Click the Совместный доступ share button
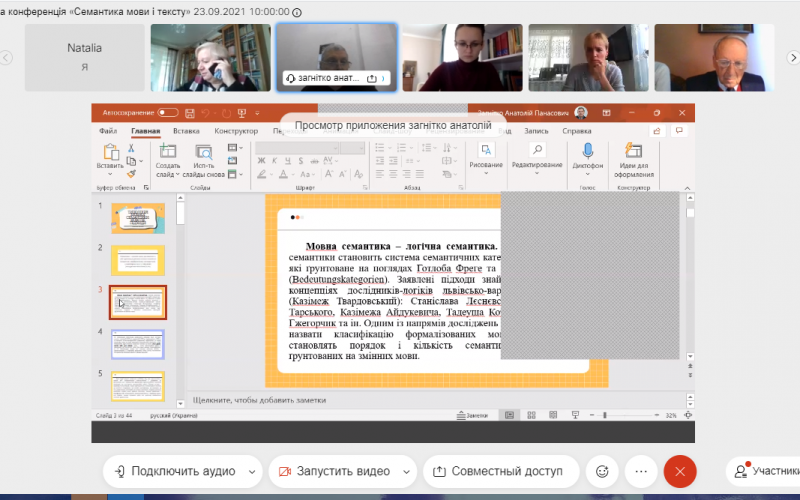 (499, 470)
